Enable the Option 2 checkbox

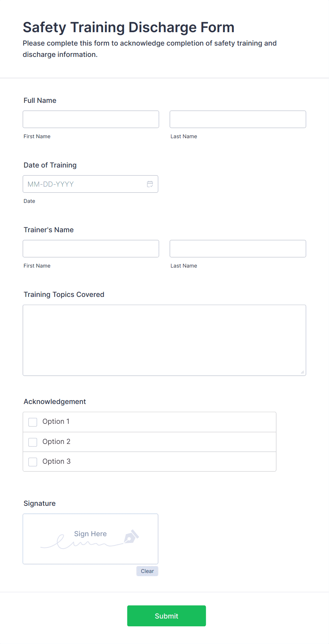[x=33, y=442]
